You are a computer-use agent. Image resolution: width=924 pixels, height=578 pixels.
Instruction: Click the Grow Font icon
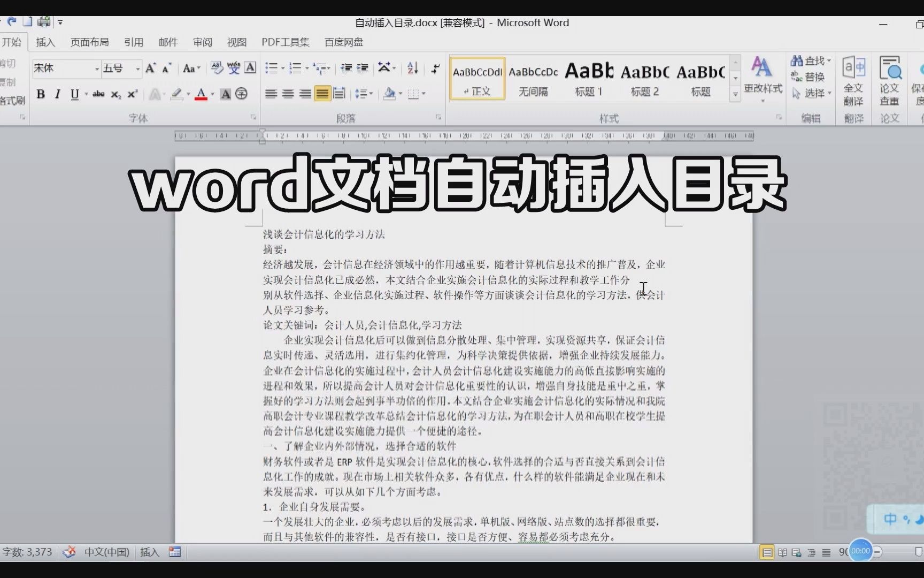coord(151,68)
